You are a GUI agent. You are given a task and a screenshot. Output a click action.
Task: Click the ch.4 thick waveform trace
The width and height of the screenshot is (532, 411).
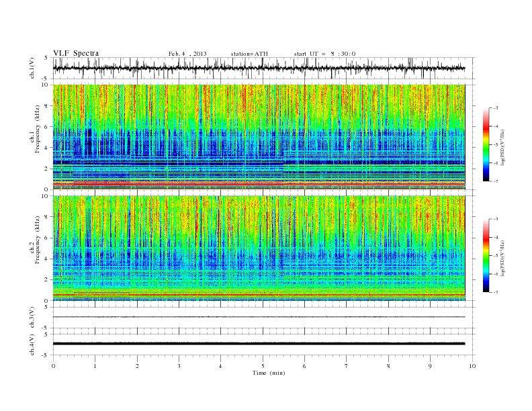[x=259, y=344]
